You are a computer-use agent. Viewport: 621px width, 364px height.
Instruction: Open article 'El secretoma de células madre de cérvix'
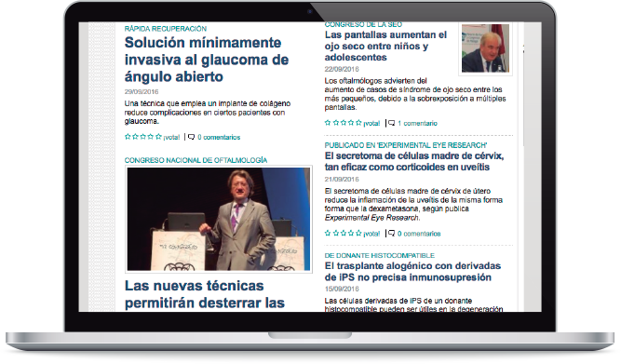(x=414, y=161)
